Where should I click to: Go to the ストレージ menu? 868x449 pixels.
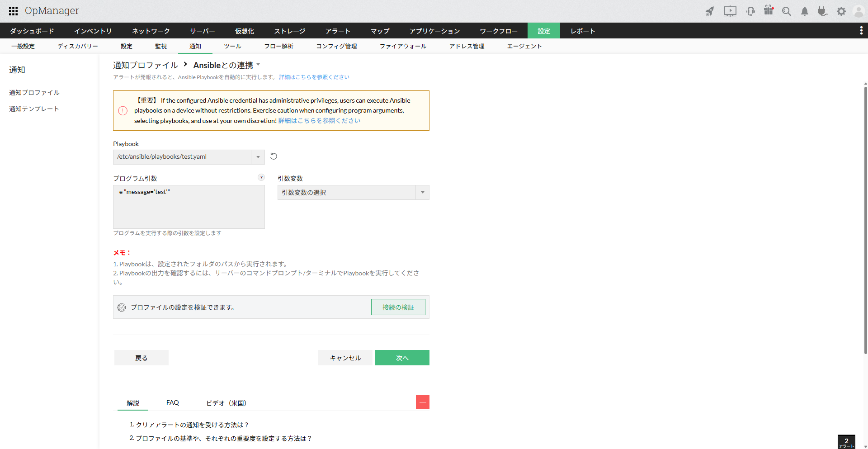tap(290, 31)
